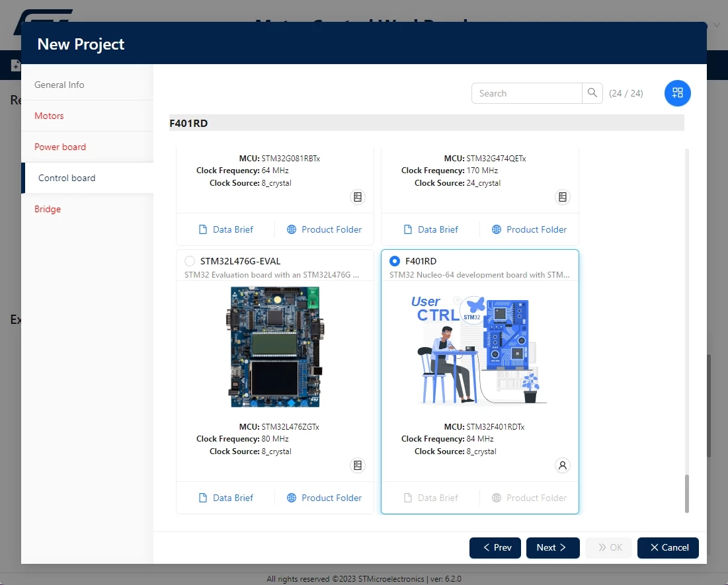Click Data Brief document icon for STM32L476G-EVAL
The height and width of the screenshot is (585, 728).
(x=203, y=498)
